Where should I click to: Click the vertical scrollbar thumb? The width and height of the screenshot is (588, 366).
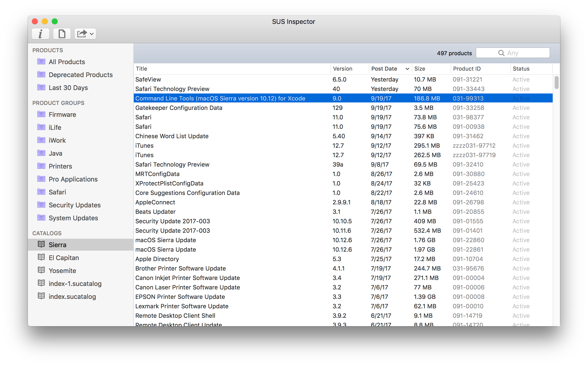tap(557, 83)
